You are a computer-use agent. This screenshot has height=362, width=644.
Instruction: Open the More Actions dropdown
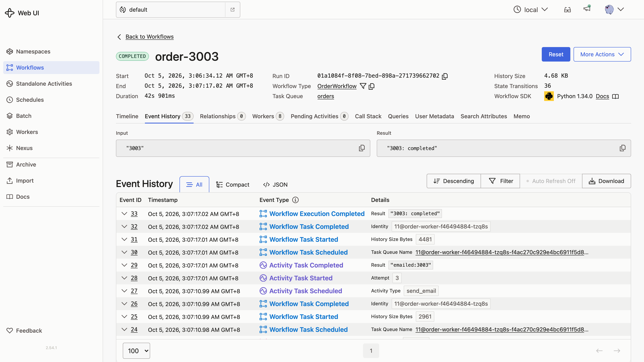(602, 54)
